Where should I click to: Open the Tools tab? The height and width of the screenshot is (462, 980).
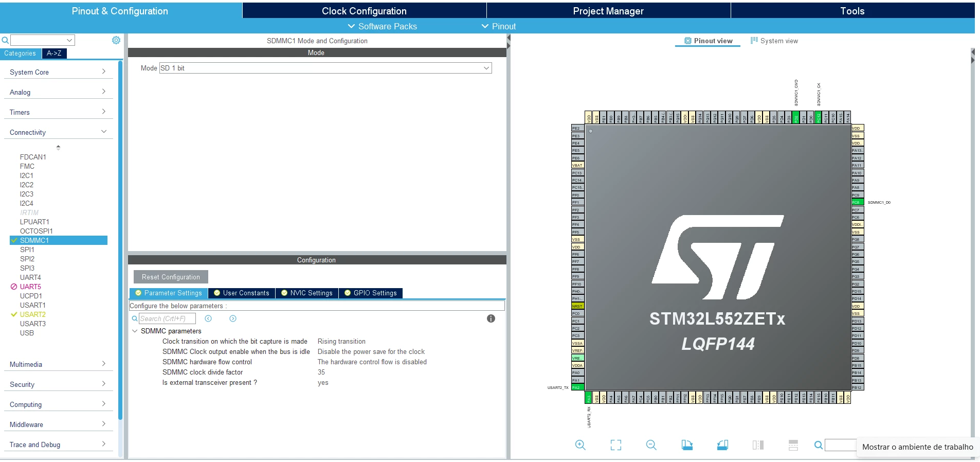coord(852,11)
